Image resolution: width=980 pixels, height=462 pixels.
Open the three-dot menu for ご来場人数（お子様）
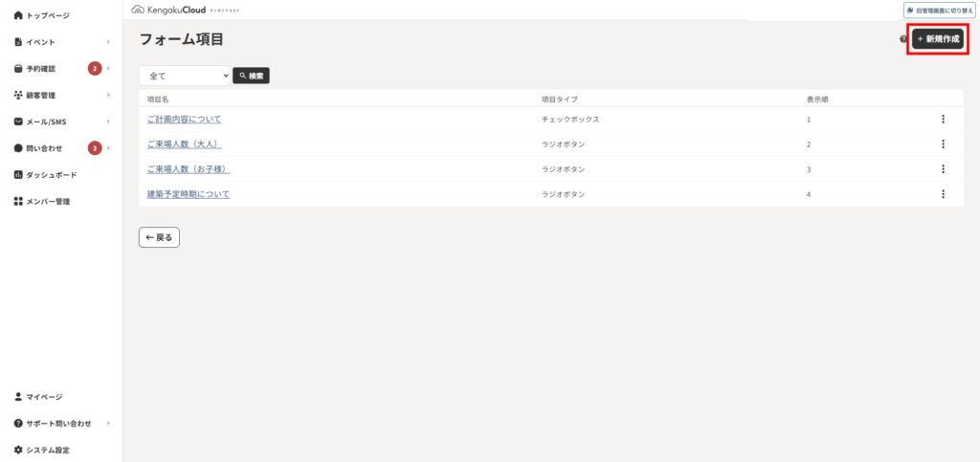coord(943,169)
